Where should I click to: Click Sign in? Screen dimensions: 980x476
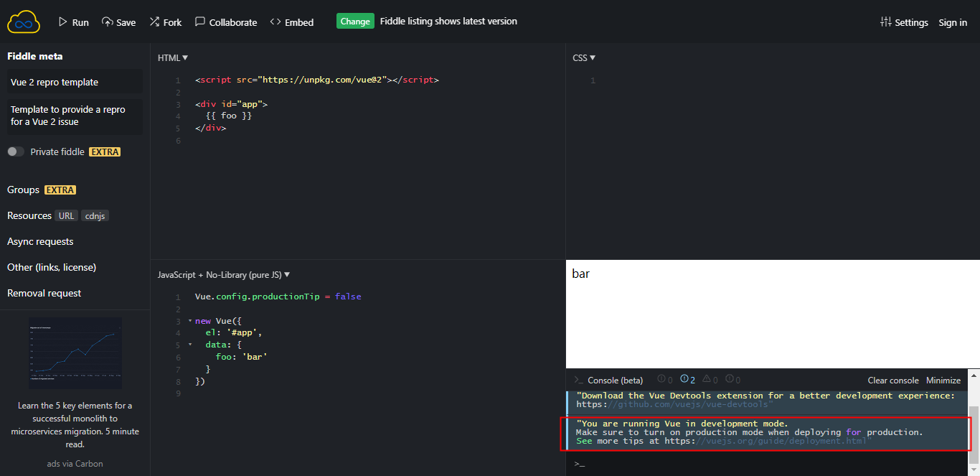[x=953, y=22]
